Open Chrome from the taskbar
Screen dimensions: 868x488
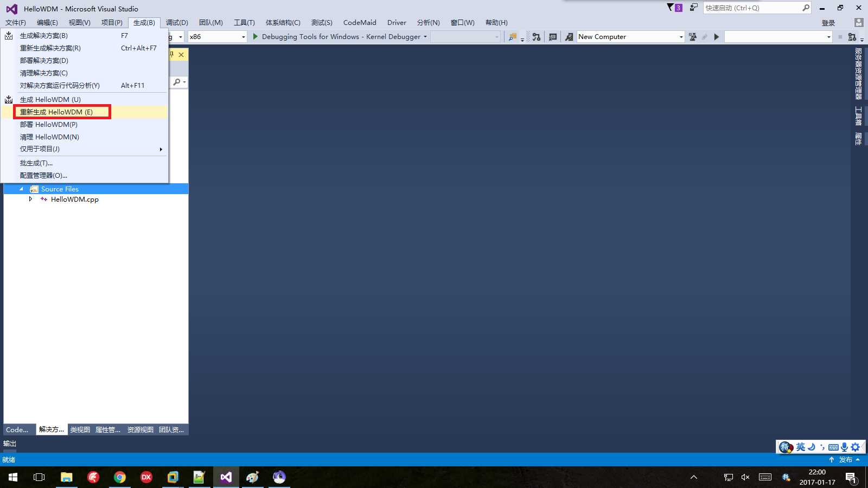click(119, 477)
